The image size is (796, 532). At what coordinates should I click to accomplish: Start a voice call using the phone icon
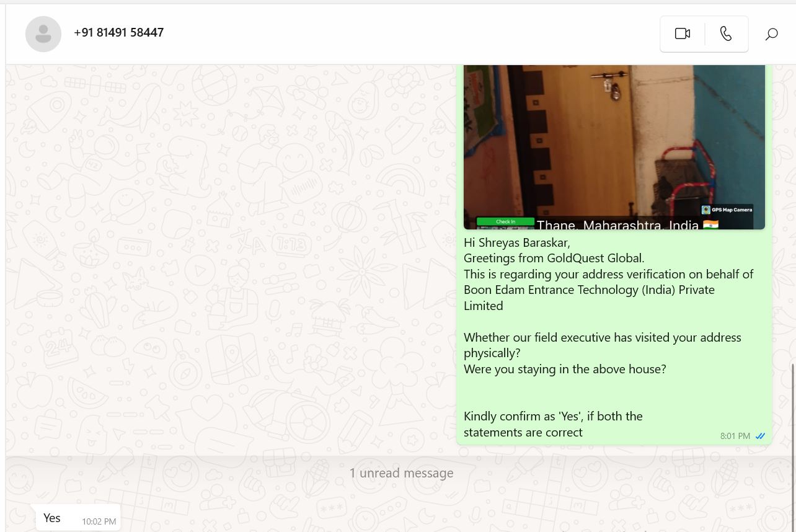tap(726, 33)
